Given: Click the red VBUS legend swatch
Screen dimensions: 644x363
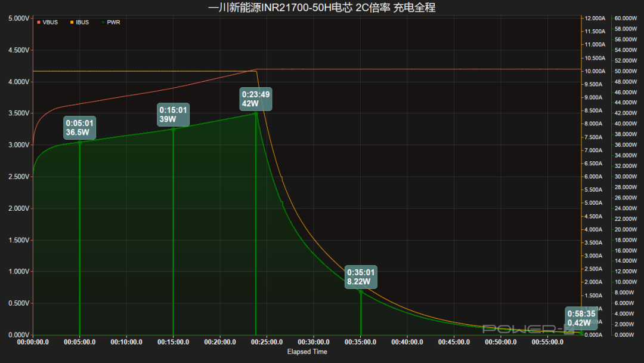Looking at the screenshot, I should pos(39,22).
